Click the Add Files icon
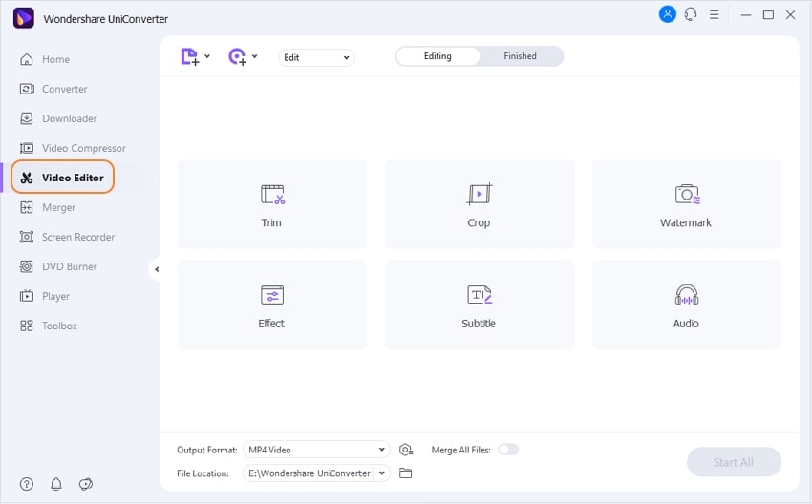 pyautogui.click(x=189, y=56)
